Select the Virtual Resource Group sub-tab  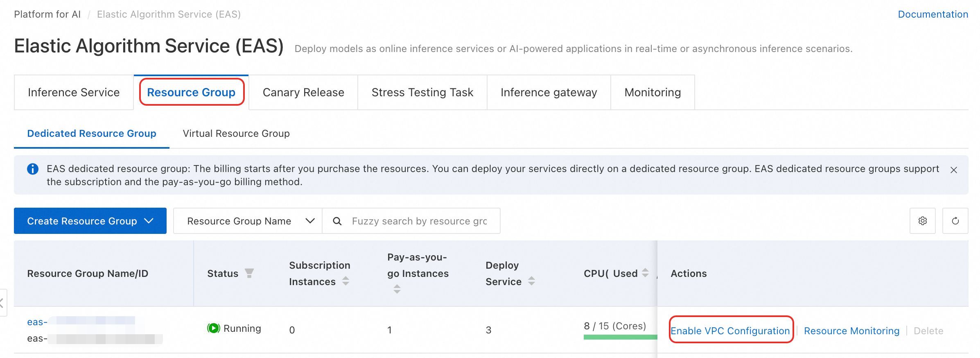[236, 134]
